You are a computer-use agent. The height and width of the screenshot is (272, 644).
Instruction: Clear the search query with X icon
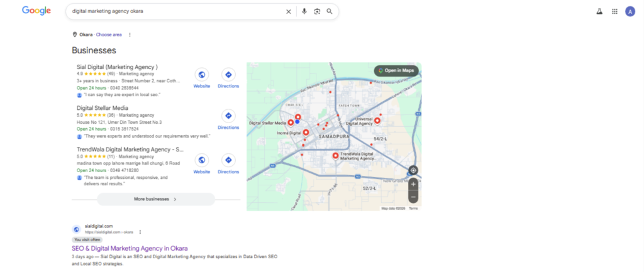pyautogui.click(x=288, y=11)
